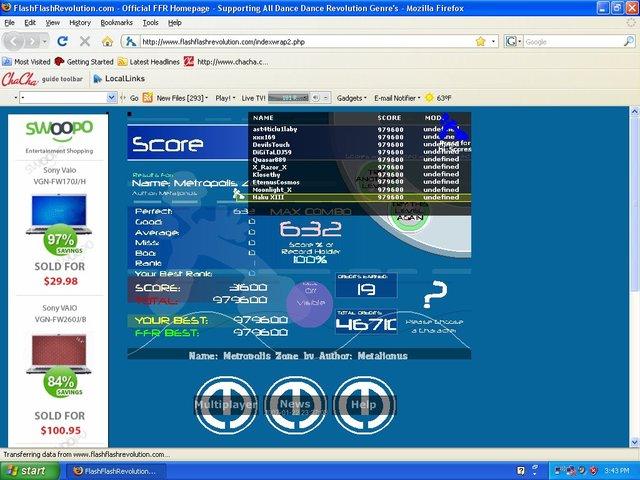Click the $29.98 sold price text
This screenshot has height=480, width=640.
pyautogui.click(x=60, y=281)
